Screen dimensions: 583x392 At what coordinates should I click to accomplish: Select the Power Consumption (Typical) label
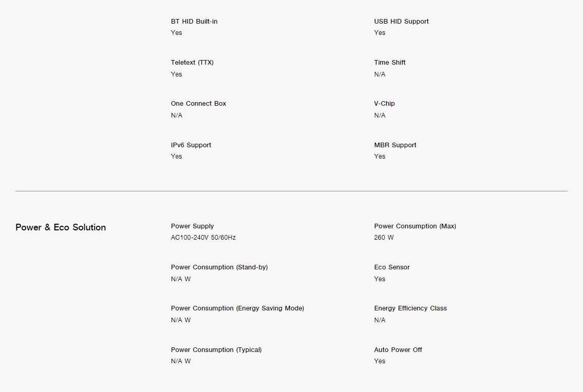(x=216, y=349)
